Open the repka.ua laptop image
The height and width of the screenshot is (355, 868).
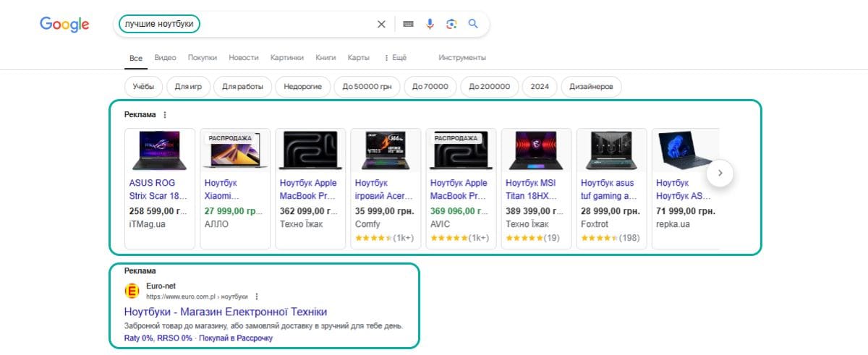686,151
